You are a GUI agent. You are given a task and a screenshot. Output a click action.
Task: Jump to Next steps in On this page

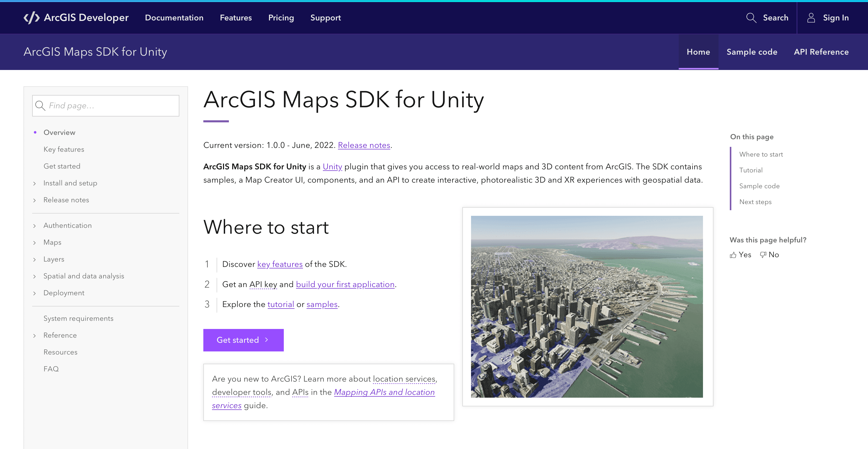click(x=755, y=202)
